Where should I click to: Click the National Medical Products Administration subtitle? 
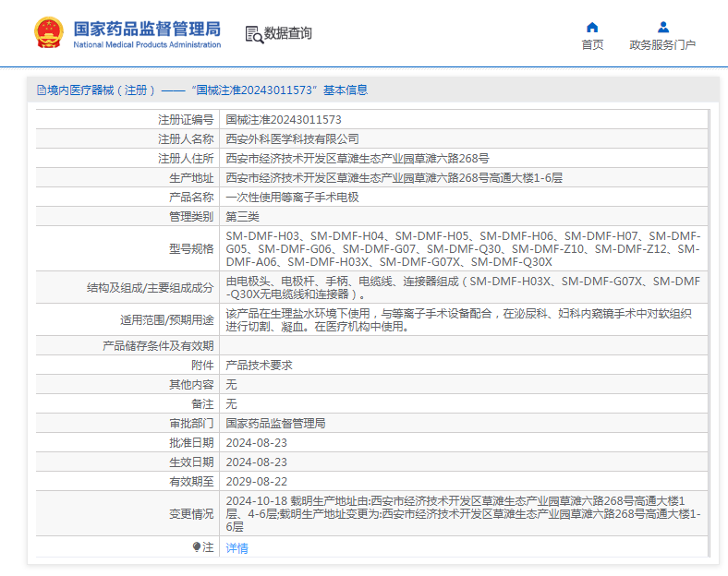(147, 44)
